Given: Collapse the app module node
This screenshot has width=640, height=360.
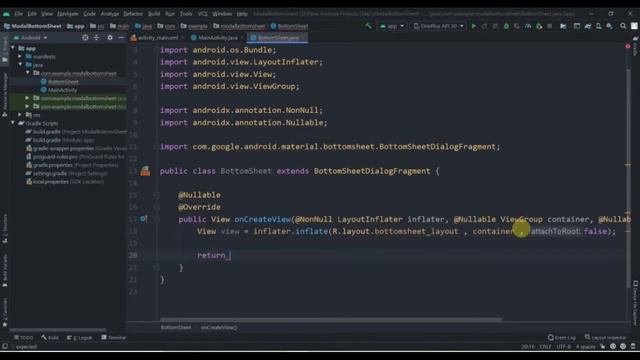Looking at the screenshot, I should point(13,48).
